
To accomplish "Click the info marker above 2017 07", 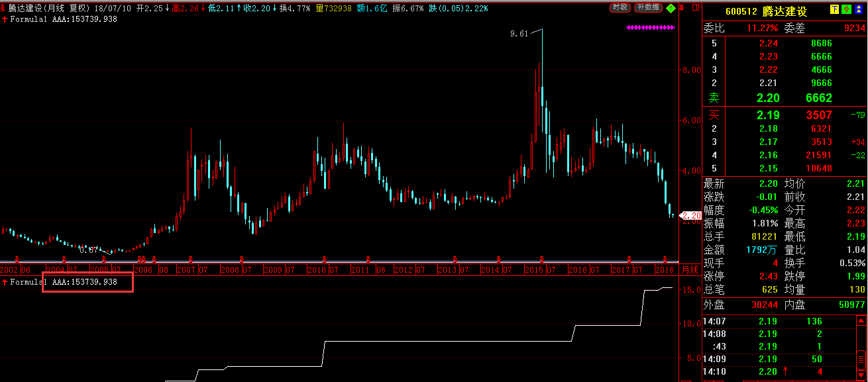I will 628,258.
